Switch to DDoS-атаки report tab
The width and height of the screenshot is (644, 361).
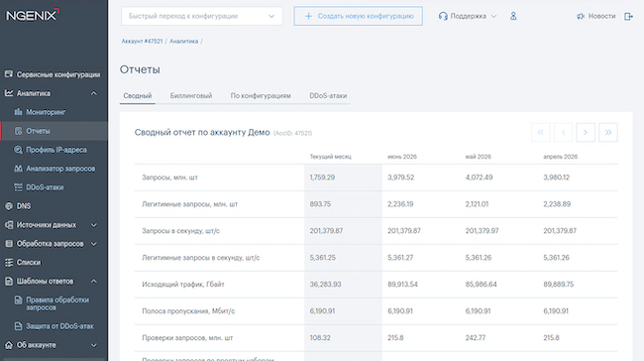click(x=328, y=96)
